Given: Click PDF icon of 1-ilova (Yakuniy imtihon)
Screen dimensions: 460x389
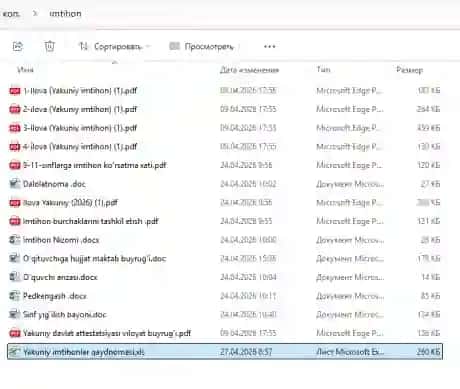Looking at the screenshot, I should 15,91.
